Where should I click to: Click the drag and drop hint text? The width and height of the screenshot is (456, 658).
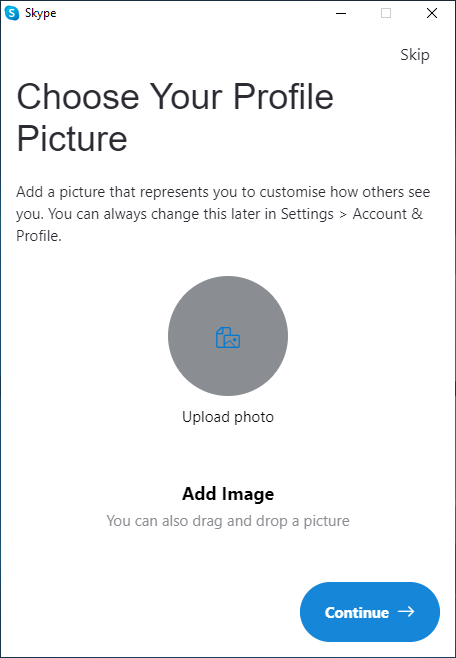tap(228, 521)
